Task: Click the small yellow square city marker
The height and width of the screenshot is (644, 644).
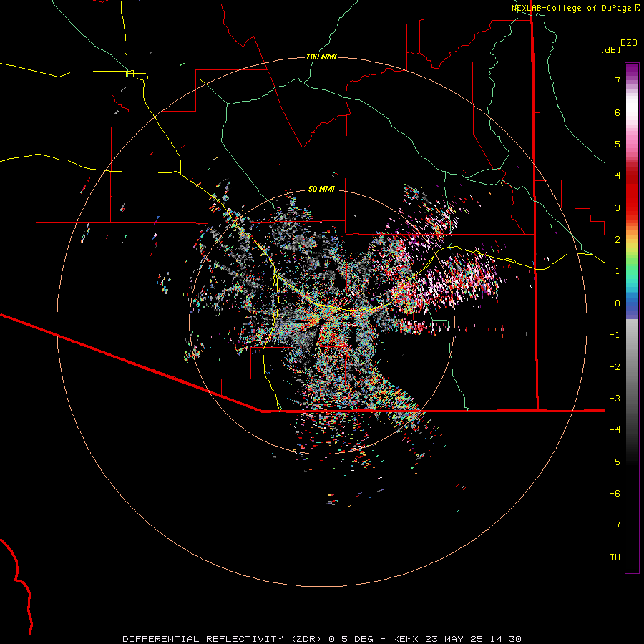Action: (130, 74)
